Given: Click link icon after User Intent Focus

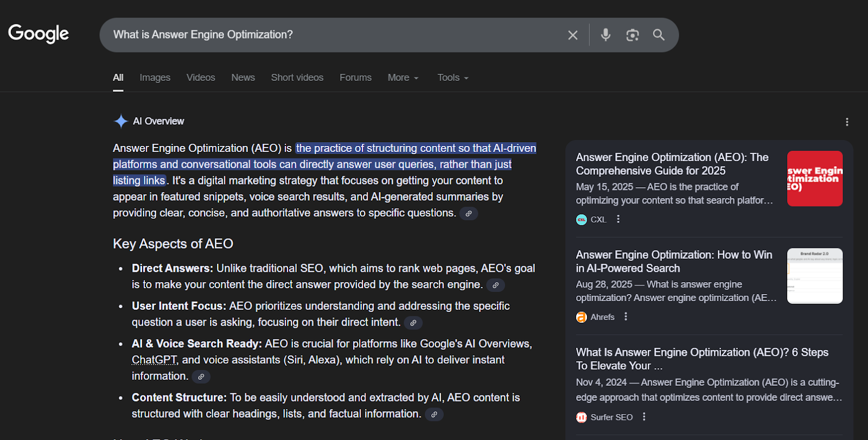Looking at the screenshot, I should click(413, 323).
